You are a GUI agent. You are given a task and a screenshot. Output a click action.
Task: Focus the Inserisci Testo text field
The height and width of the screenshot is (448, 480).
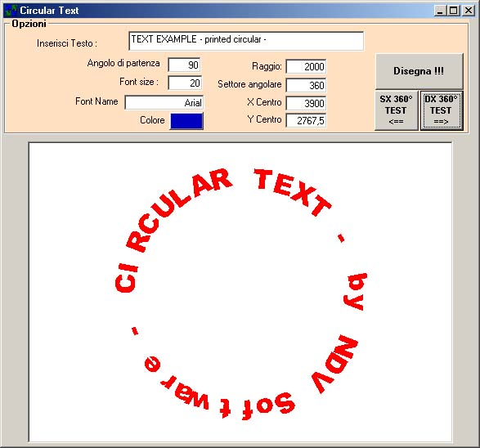click(x=246, y=41)
